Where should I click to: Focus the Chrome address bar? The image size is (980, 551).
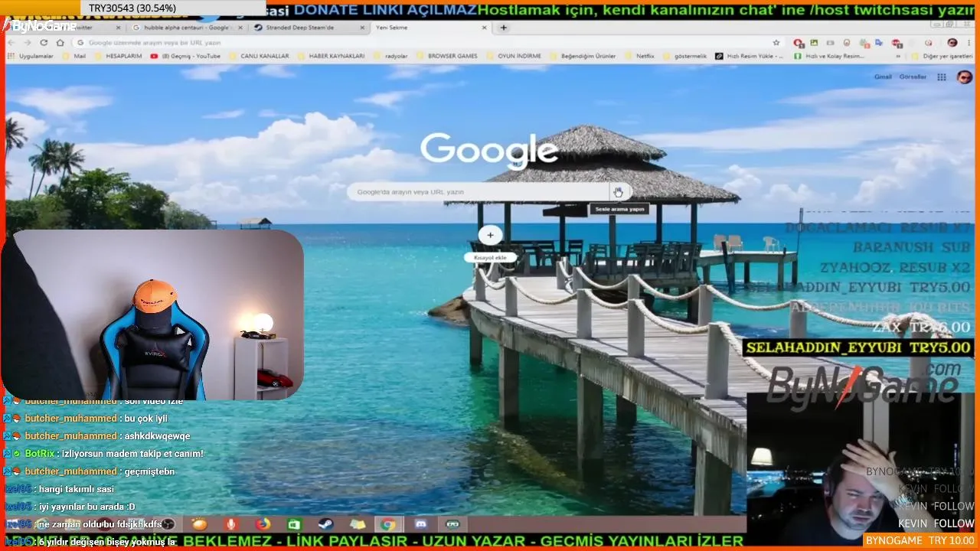(429, 43)
